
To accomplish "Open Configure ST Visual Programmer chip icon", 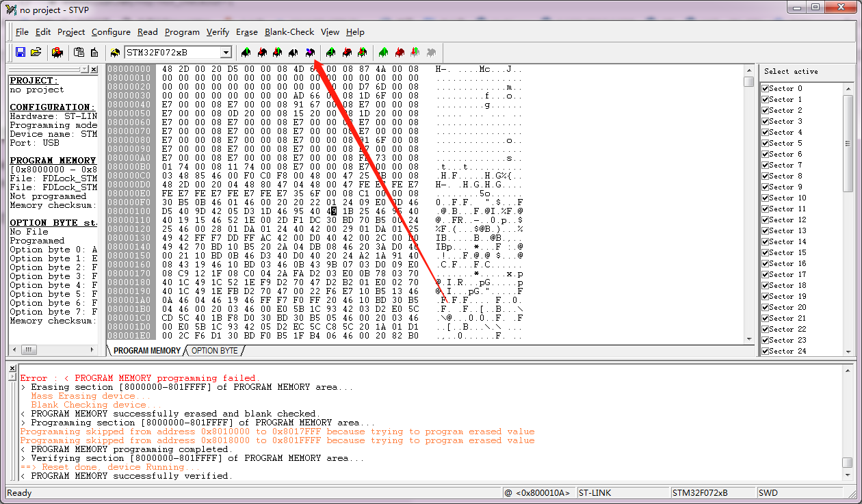I will coord(114,52).
